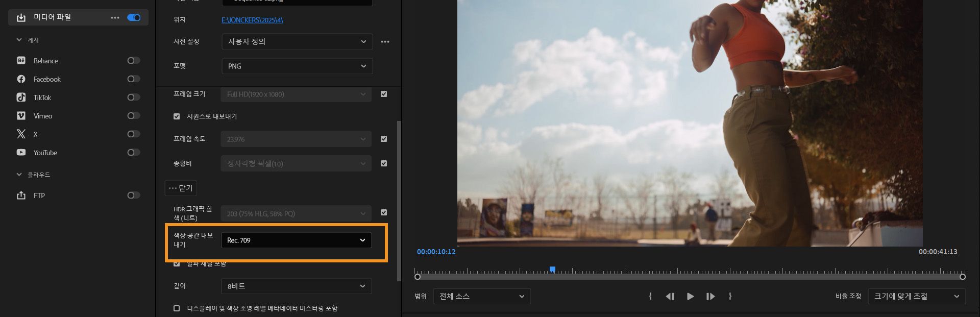The width and height of the screenshot is (980, 317).
Task: Click the current timecode 00:00:10:12
Action: [436, 252]
